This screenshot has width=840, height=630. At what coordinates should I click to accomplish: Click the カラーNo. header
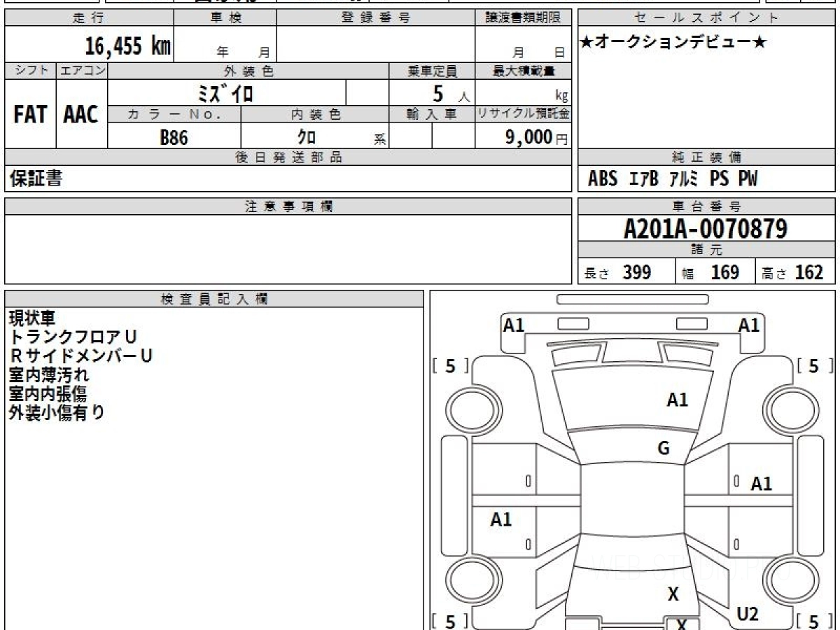[x=174, y=114]
